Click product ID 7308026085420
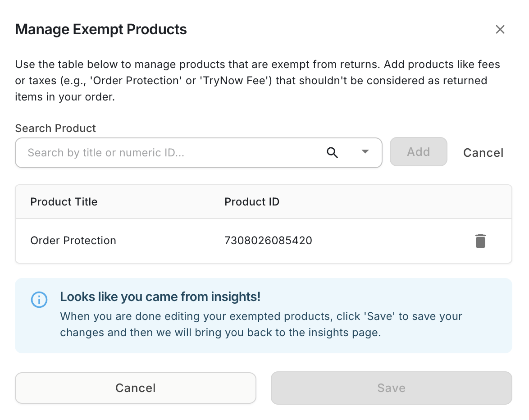Image resolution: width=529 pixels, height=420 pixels. click(x=268, y=241)
